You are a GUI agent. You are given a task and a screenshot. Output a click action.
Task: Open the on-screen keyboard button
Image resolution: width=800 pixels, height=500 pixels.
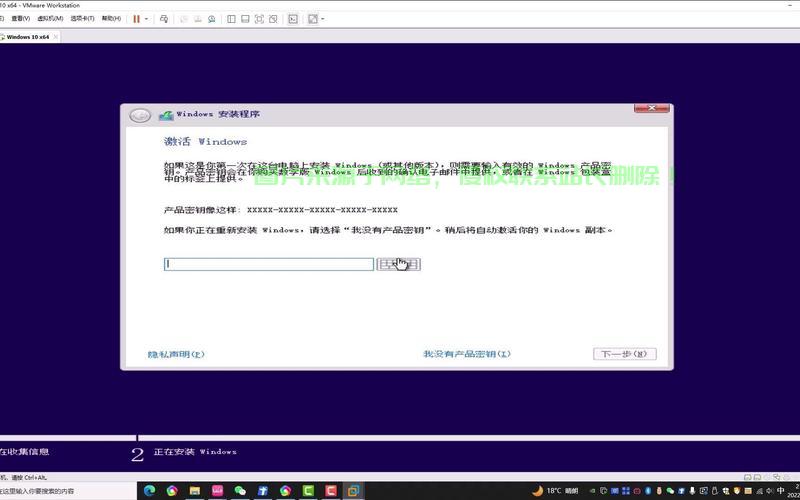[x=398, y=264]
